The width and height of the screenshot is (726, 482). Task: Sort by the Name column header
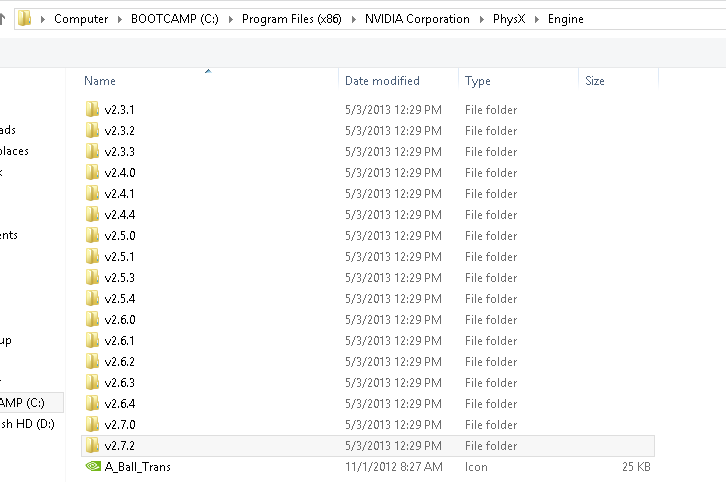(x=100, y=81)
